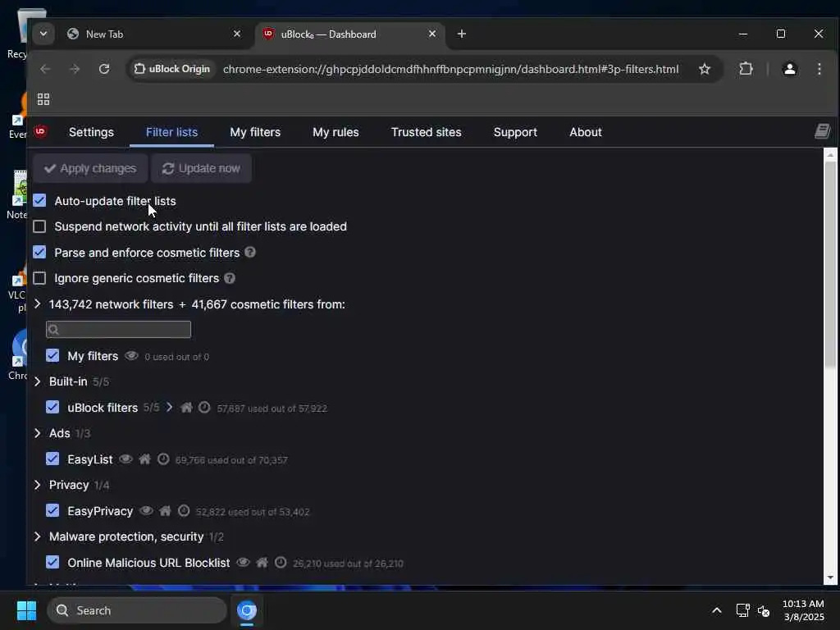The height and width of the screenshot is (630, 840).
Task: Open Trusted sites tab
Action: (426, 132)
